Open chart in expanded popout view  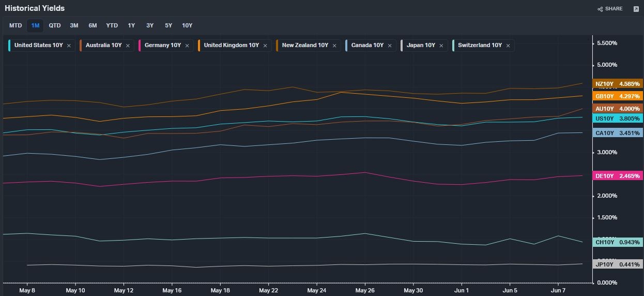636,9
